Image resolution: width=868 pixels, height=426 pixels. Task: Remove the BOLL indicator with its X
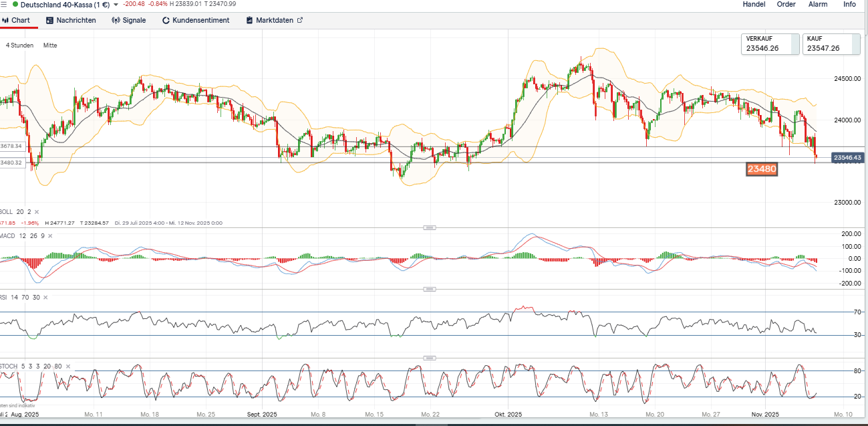point(37,212)
